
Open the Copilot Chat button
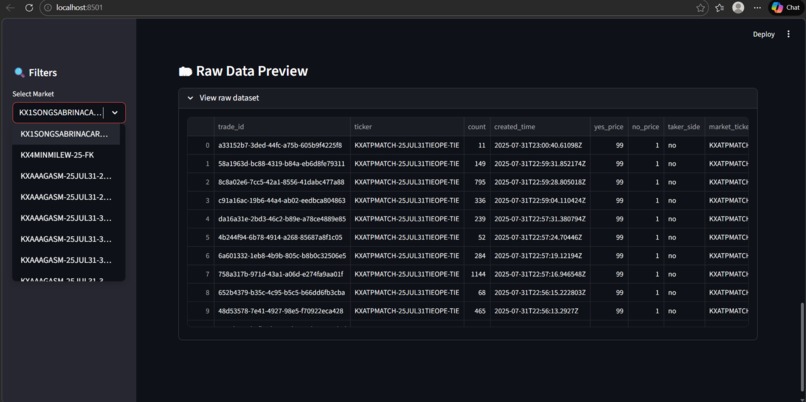click(785, 8)
